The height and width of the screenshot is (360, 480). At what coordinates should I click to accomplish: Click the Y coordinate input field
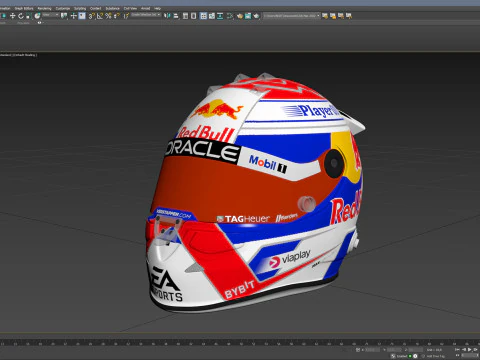point(394,350)
